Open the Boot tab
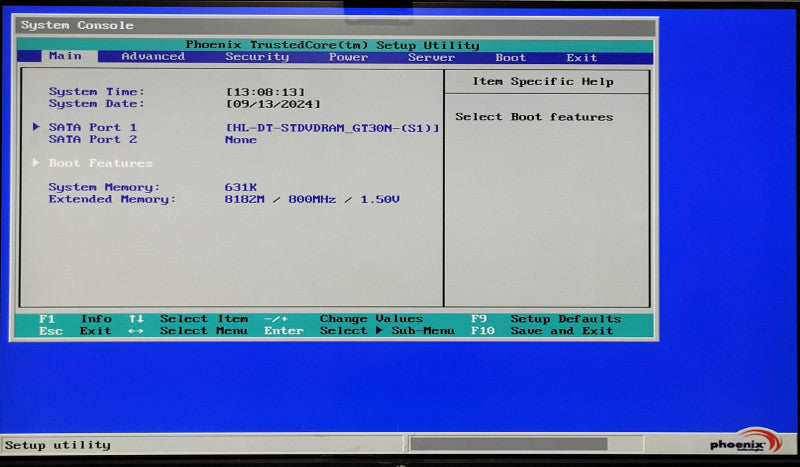 (510, 58)
